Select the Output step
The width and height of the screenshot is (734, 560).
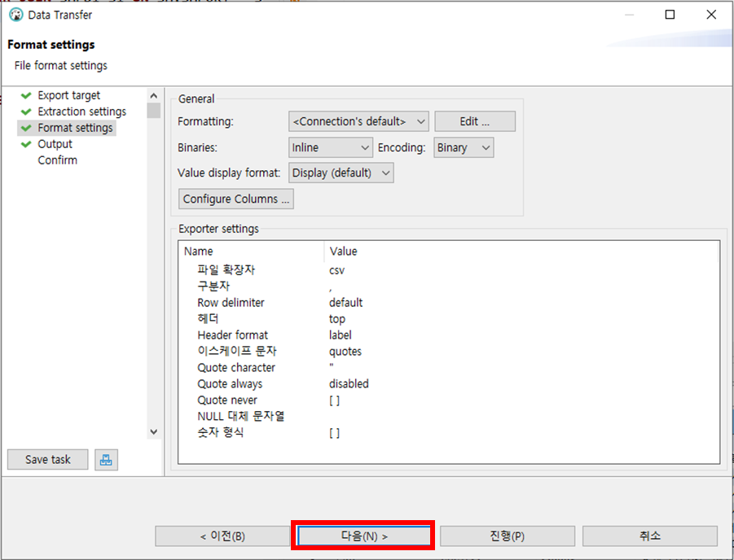[x=55, y=144]
